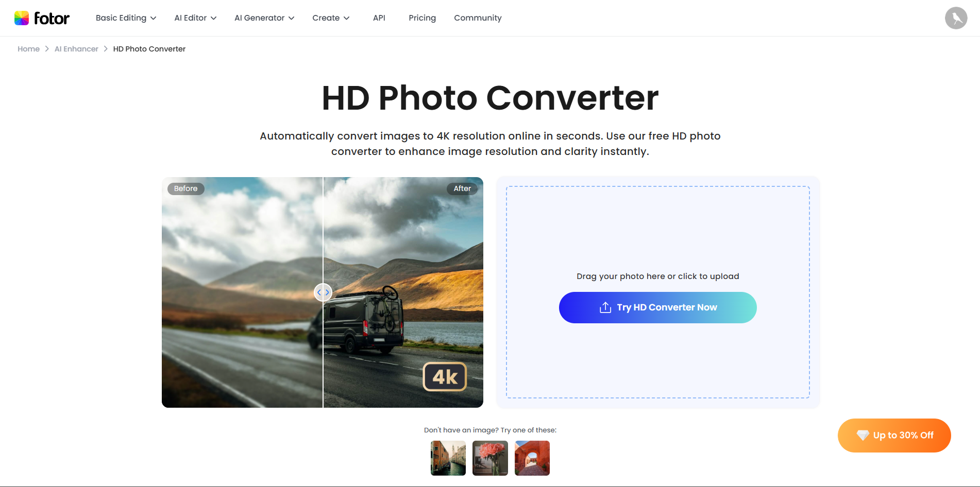Navigate to AI Enhancer via breadcrumb link

click(76, 48)
